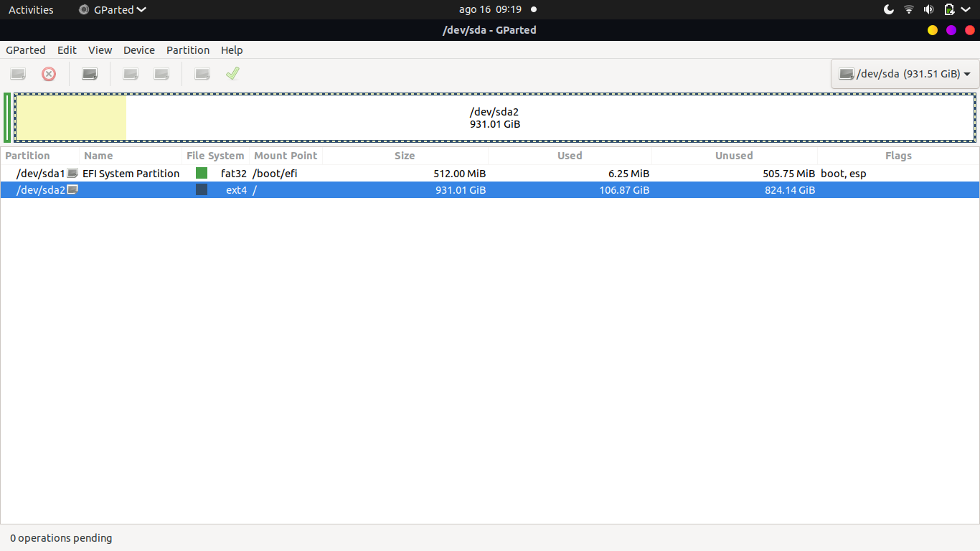The width and height of the screenshot is (980, 551).
Task: Click the small green sda1 block in disk map
Action: (7, 118)
